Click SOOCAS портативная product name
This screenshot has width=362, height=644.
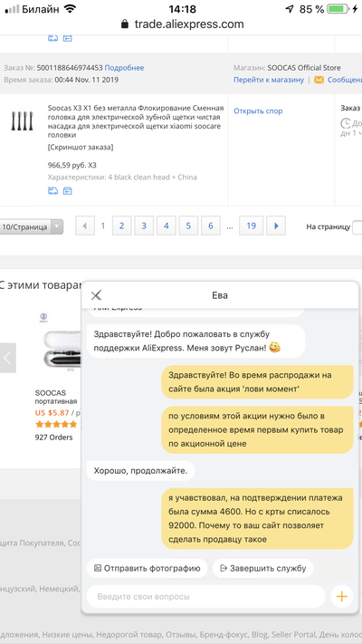coord(56,397)
